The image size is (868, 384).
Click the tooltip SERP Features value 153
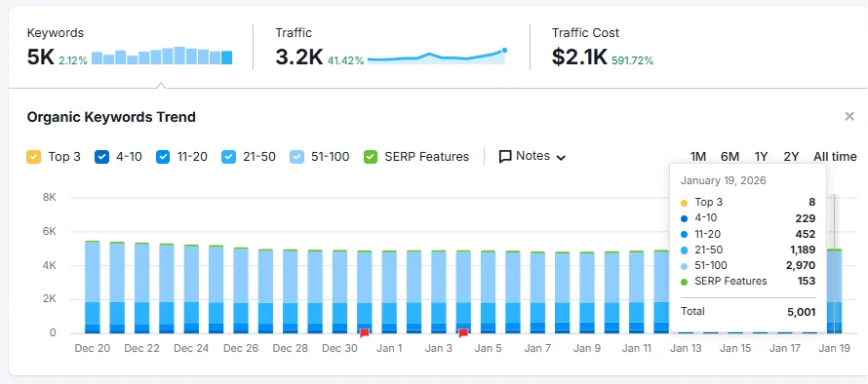point(807,281)
